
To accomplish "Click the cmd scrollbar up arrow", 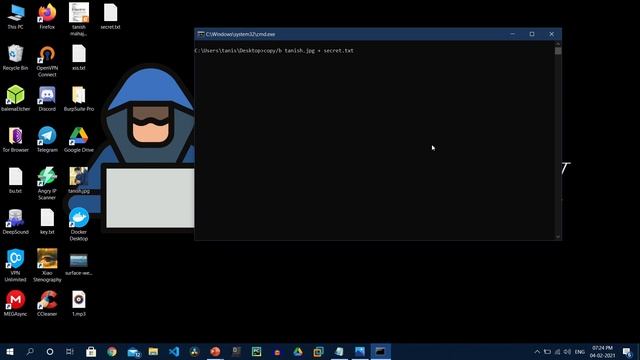I will coord(558,44).
